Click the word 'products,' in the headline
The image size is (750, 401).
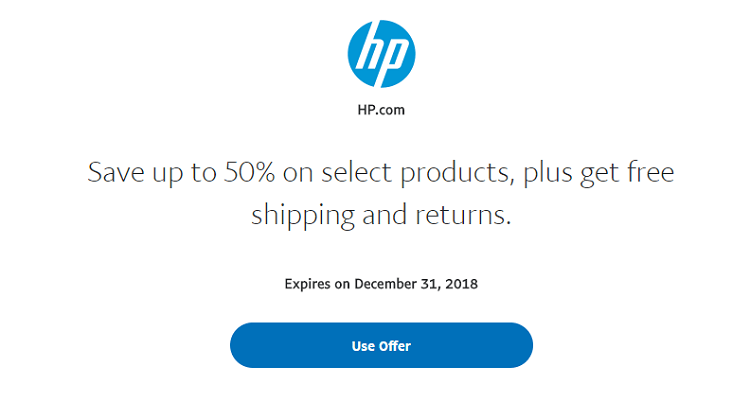click(455, 173)
